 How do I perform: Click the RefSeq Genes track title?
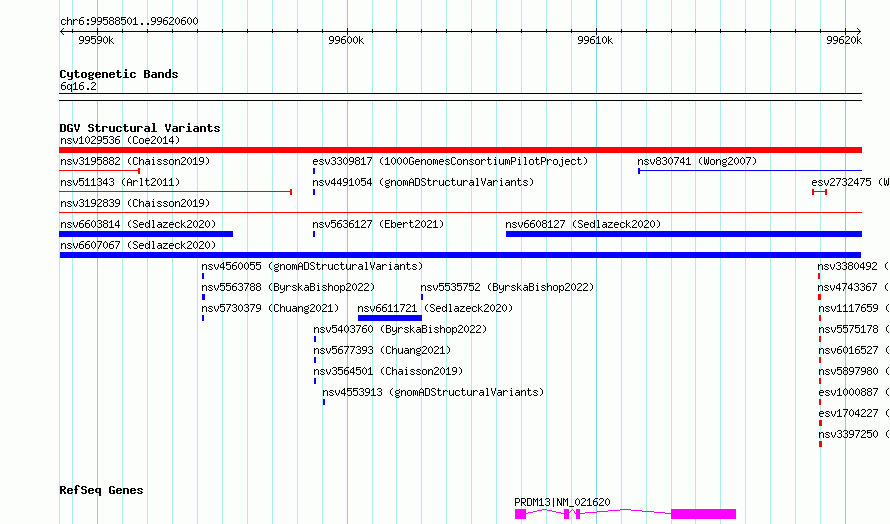[101, 491]
